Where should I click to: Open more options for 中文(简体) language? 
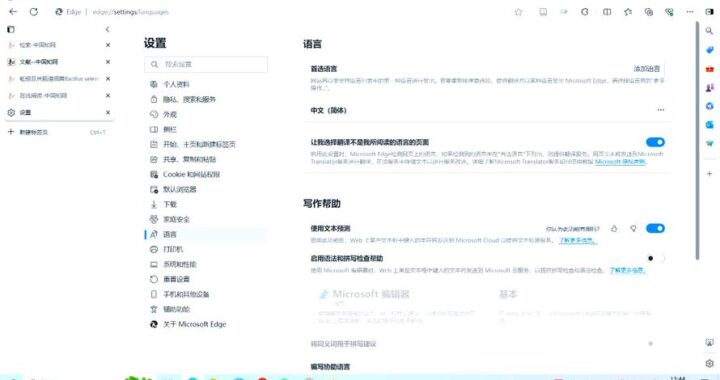tap(661, 110)
